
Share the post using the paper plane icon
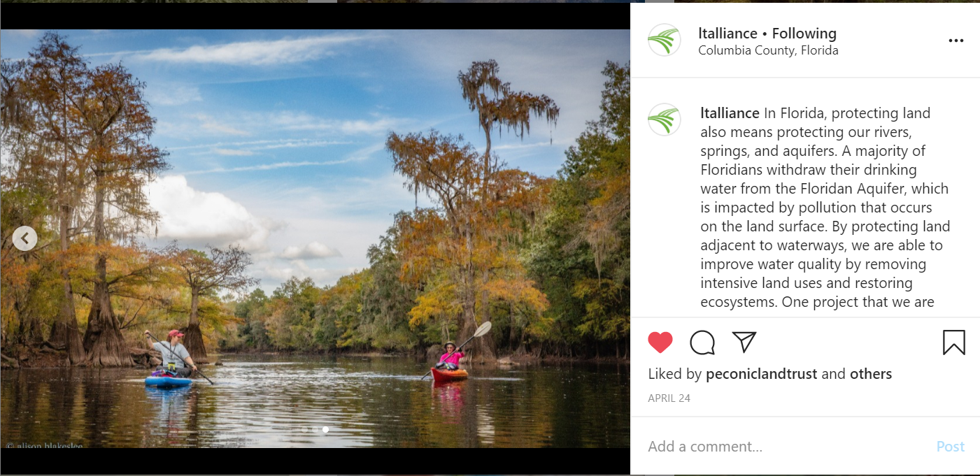click(x=744, y=342)
